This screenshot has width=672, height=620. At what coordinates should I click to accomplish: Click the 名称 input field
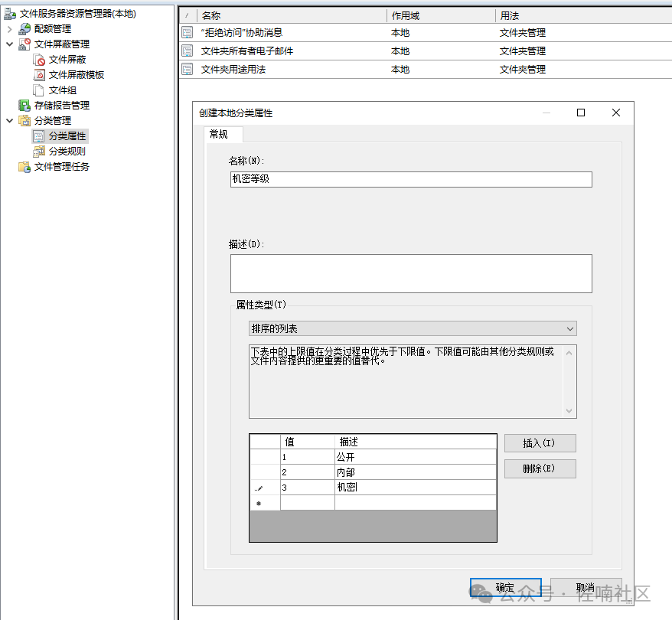coord(411,180)
